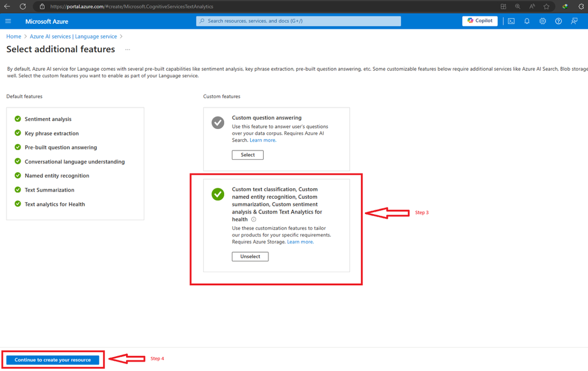Open the help question mark icon

click(559, 21)
